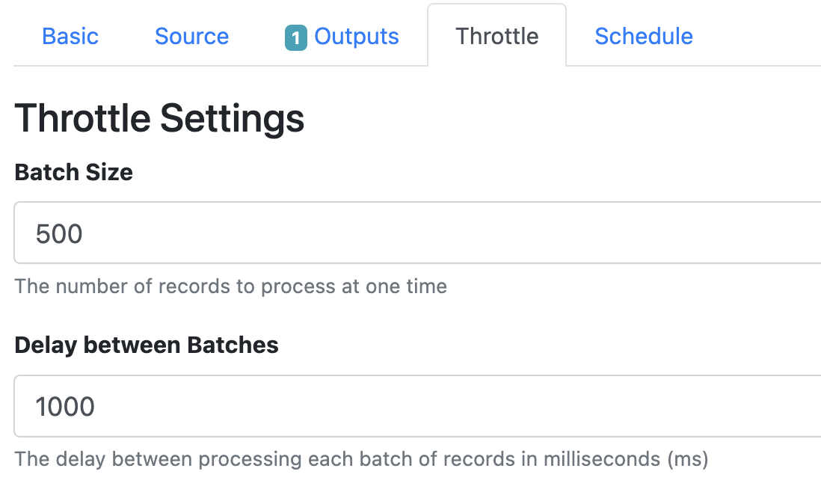821x504 pixels.
Task: Click the teal "1" count badge on Outputs
Action: coord(295,36)
